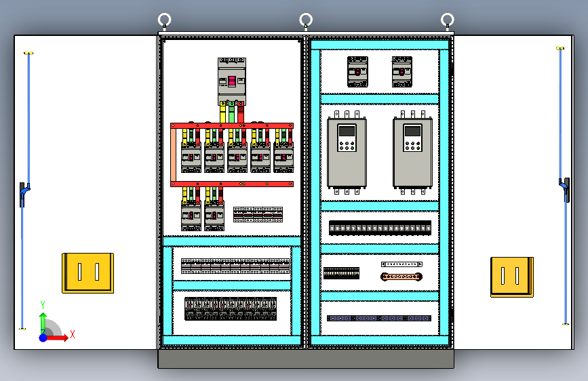Select the blue terminal strip at right cabinet bottom
This screenshot has height=381, width=588.
point(379,319)
